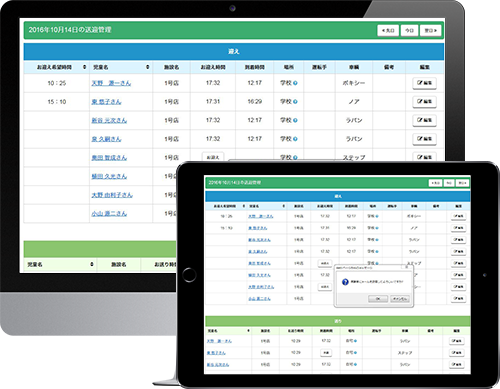Image resolution: width=500 pixels, height=389 pixels.
Task: Click the tablet's round home button
Action: [x=189, y=275]
